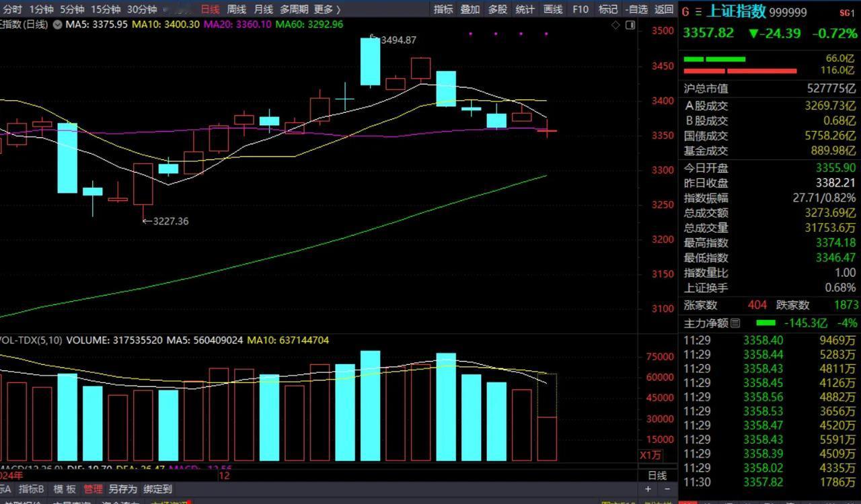Click the 沪总市值 row in quote panel
This screenshot has height=504, width=861.
coord(770,89)
